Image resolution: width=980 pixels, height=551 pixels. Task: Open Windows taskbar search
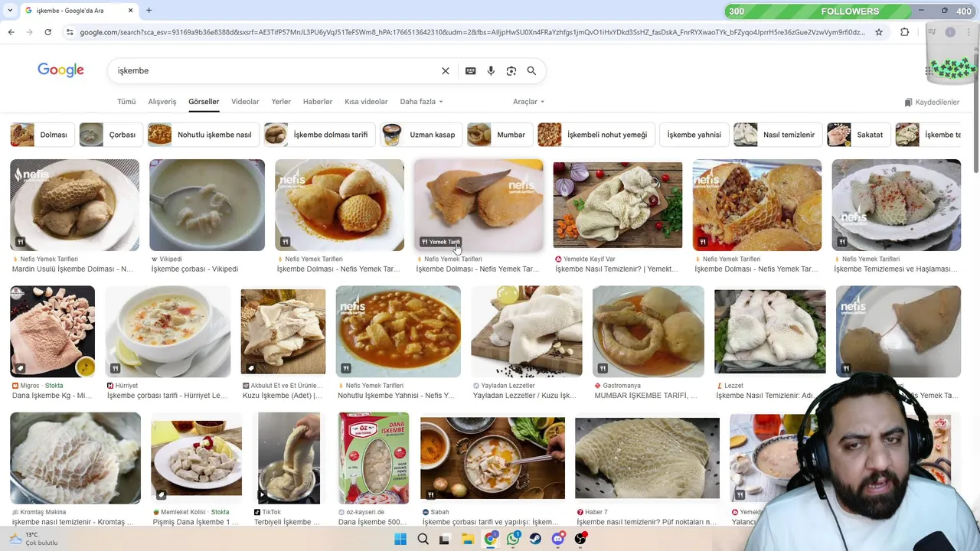[x=423, y=539]
